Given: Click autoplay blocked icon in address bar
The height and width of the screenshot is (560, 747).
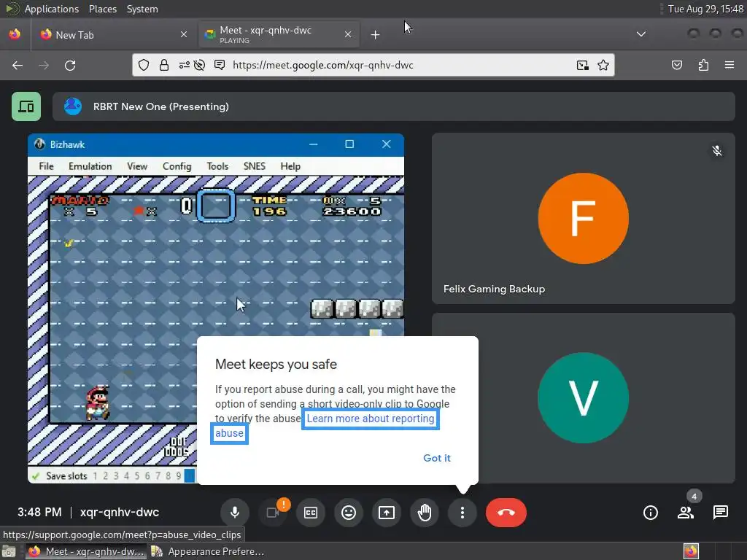Looking at the screenshot, I should pyautogui.click(x=200, y=65).
